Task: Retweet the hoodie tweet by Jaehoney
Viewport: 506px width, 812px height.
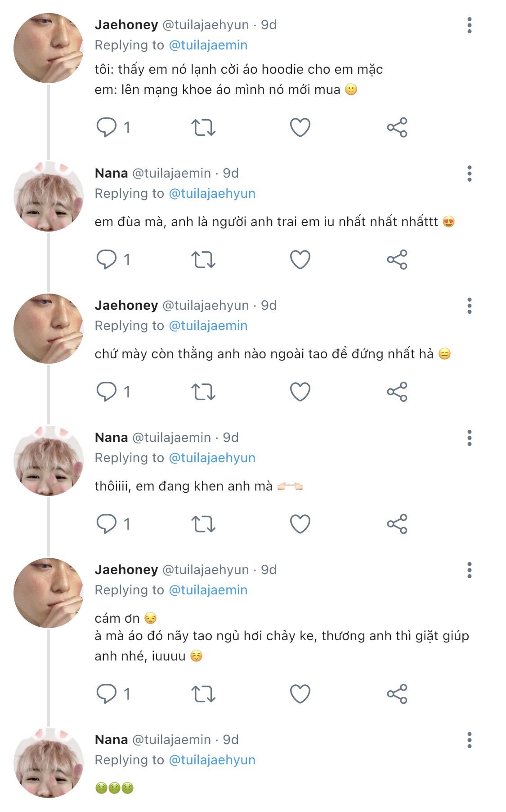Action: (x=203, y=127)
